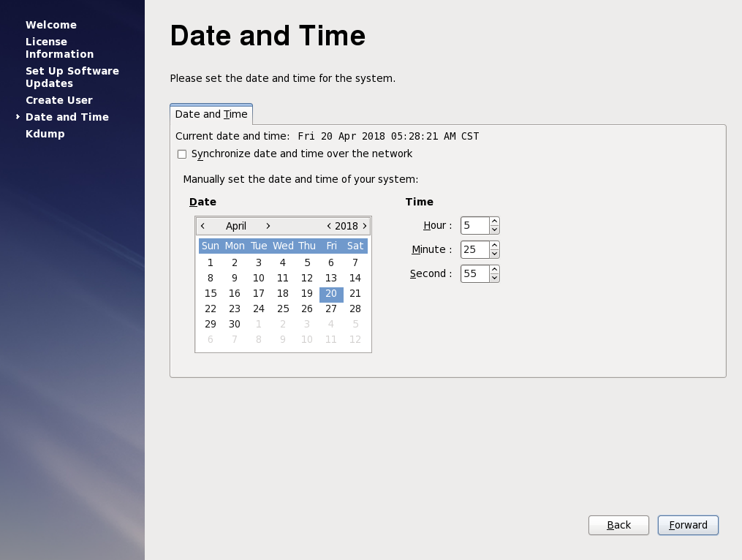Click the Wed weekday column header
The image size is (742, 560).
[x=283, y=246]
